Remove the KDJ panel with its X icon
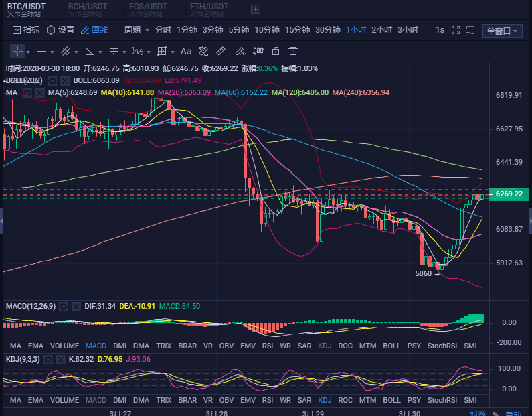The image size is (532, 416). coord(61,359)
